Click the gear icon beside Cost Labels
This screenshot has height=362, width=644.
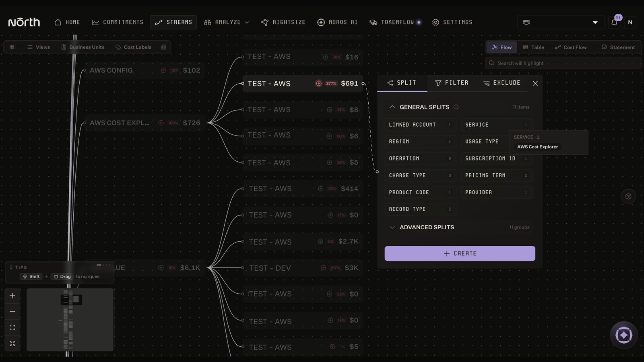pyautogui.click(x=163, y=47)
